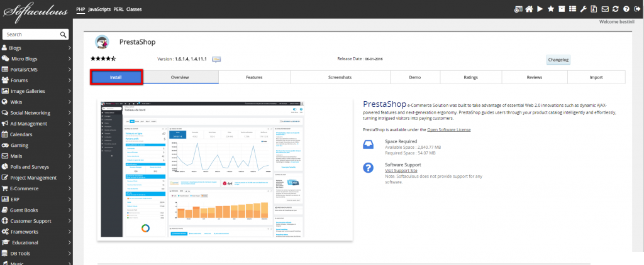The width and height of the screenshot is (644, 265).
Task: Select the PHP scripts menu
Action: [x=80, y=9]
